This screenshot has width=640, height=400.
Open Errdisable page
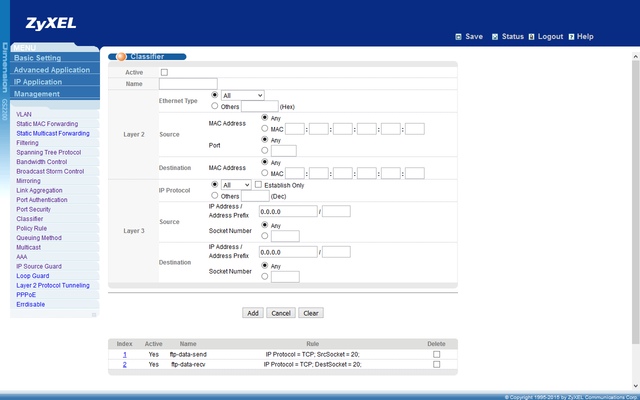(x=31, y=304)
